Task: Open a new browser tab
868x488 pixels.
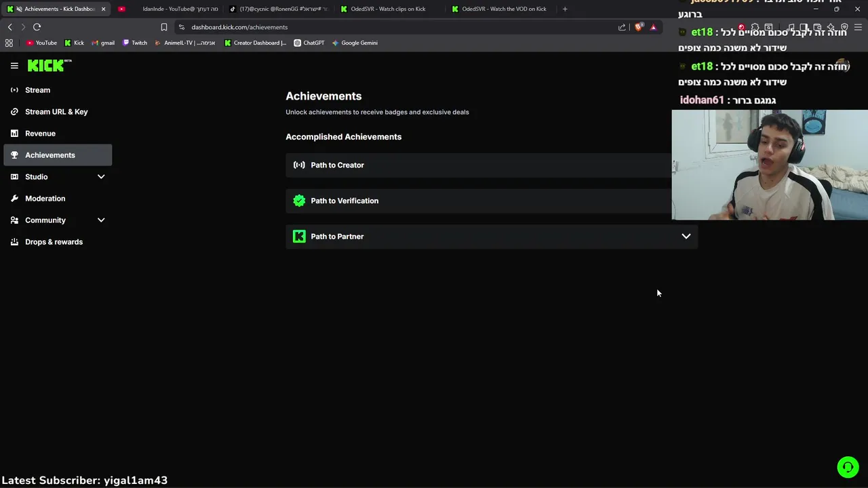Action: point(565,9)
